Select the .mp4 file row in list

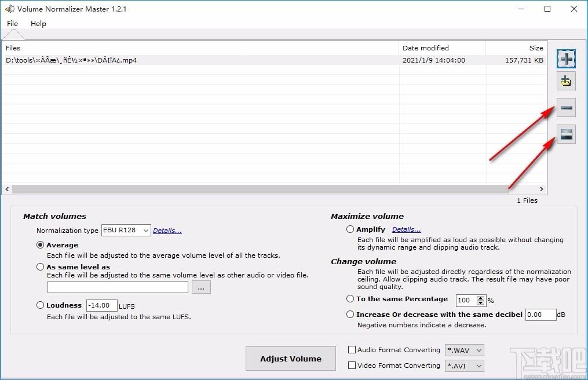(x=274, y=60)
